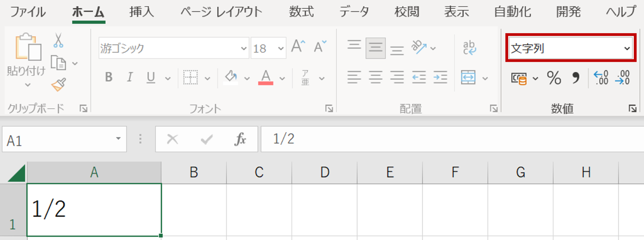The image size is (644, 240).
Task: Open the 表示 tab
Action: [x=457, y=12]
